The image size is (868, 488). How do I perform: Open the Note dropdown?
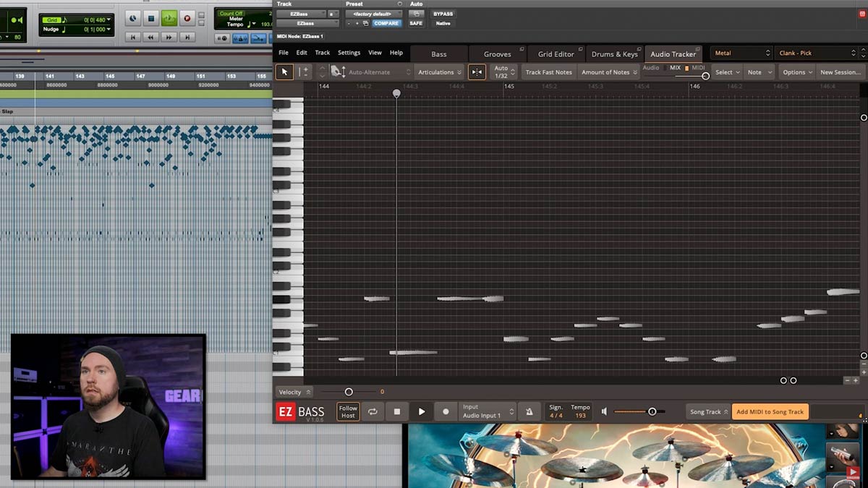[x=758, y=72]
